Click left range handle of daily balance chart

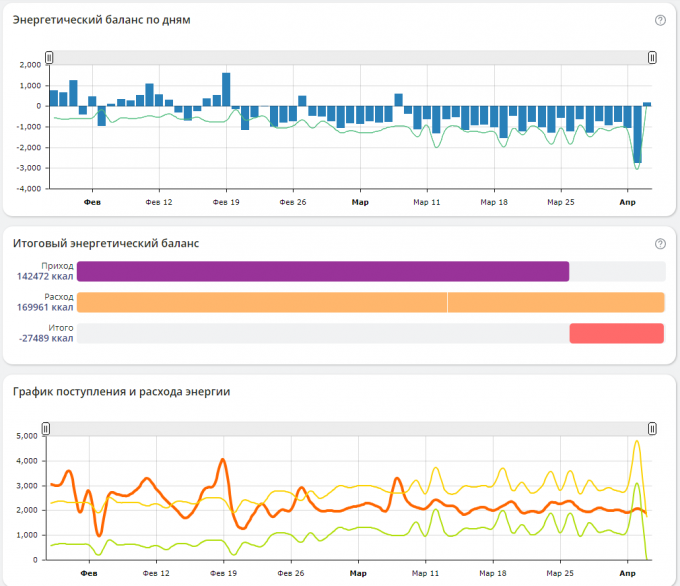49,58
